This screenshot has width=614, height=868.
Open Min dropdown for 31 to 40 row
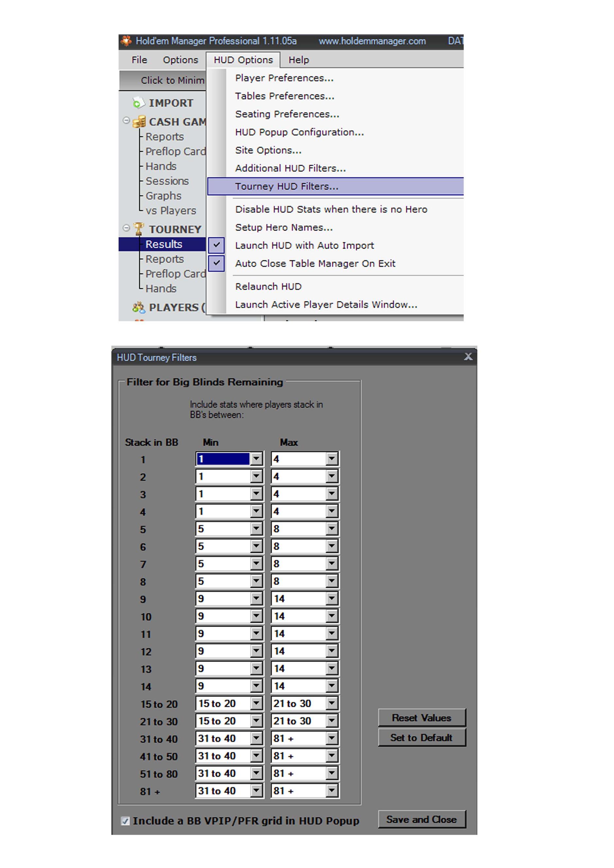[x=256, y=738]
